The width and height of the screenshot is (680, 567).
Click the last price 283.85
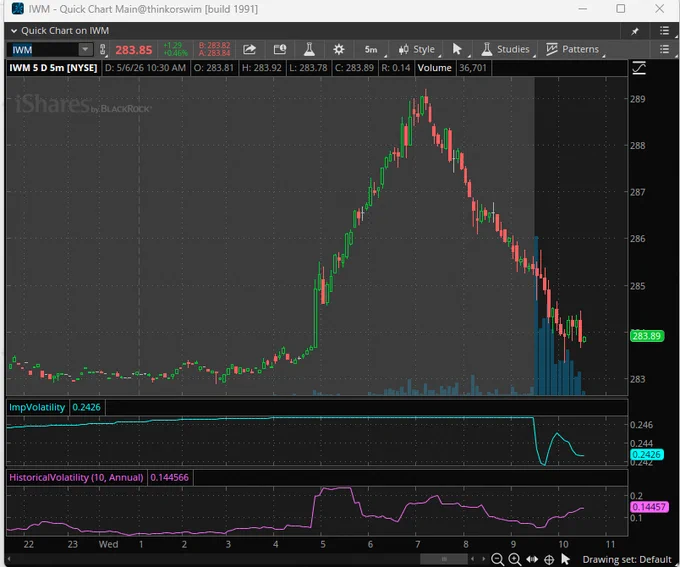134,50
